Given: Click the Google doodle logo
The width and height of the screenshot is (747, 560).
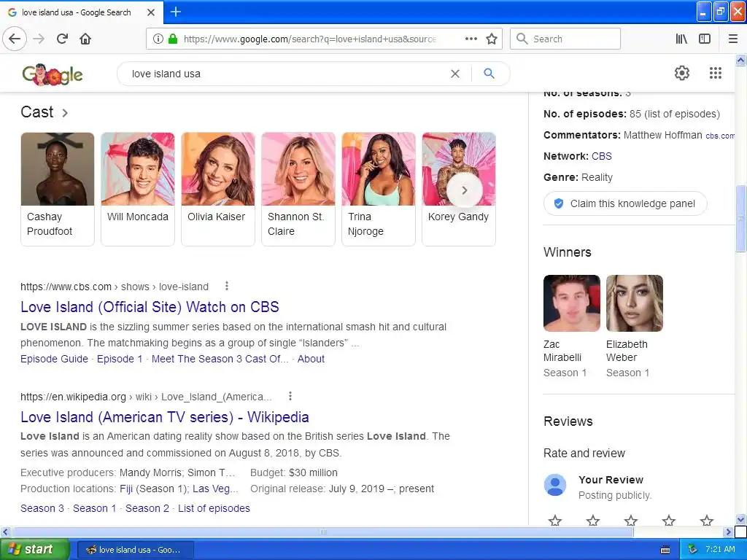Looking at the screenshot, I should [x=53, y=74].
